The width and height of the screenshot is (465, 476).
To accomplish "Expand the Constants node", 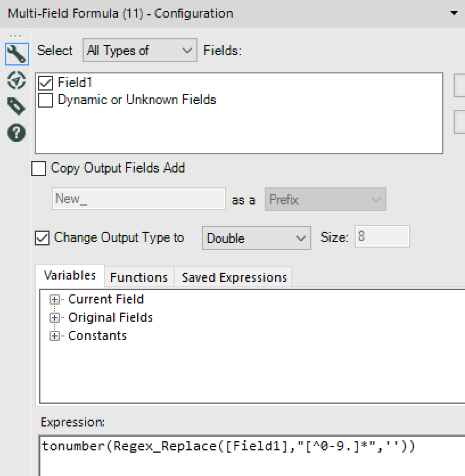I will [x=55, y=336].
